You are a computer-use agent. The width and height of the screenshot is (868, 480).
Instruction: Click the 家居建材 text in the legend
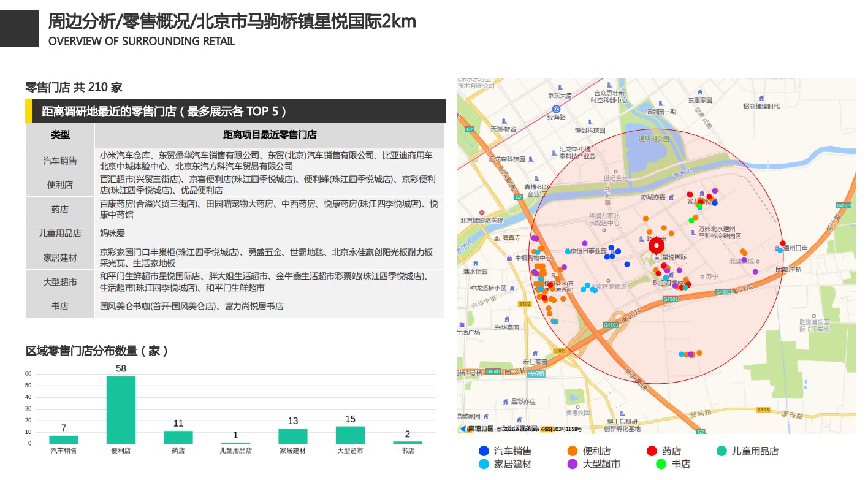pyautogui.click(x=513, y=464)
